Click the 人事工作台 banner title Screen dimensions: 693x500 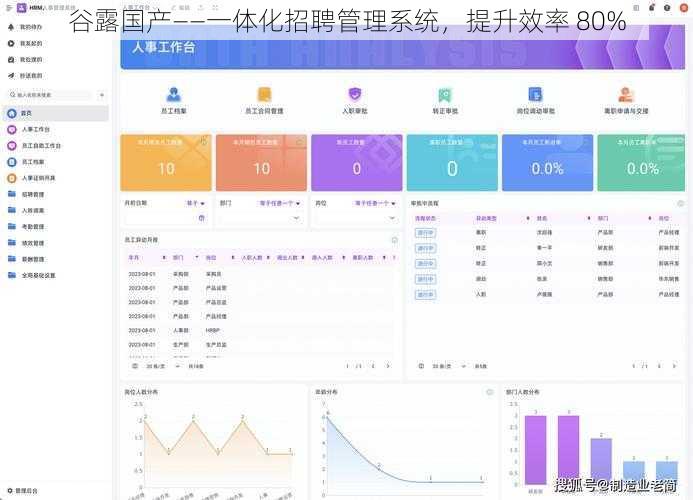(x=164, y=47)
